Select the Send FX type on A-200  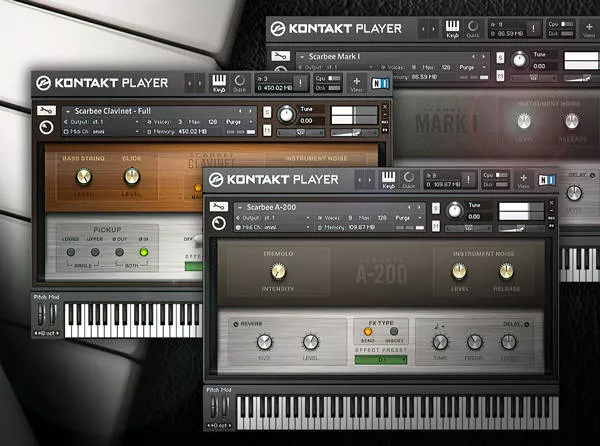tap(368, 331)
